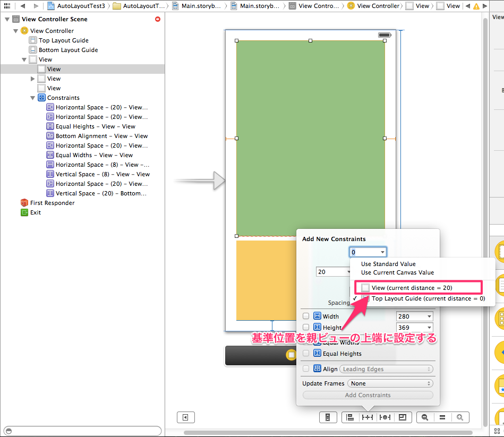
Task: Hide the document outline panel
Action: (185, 417)
